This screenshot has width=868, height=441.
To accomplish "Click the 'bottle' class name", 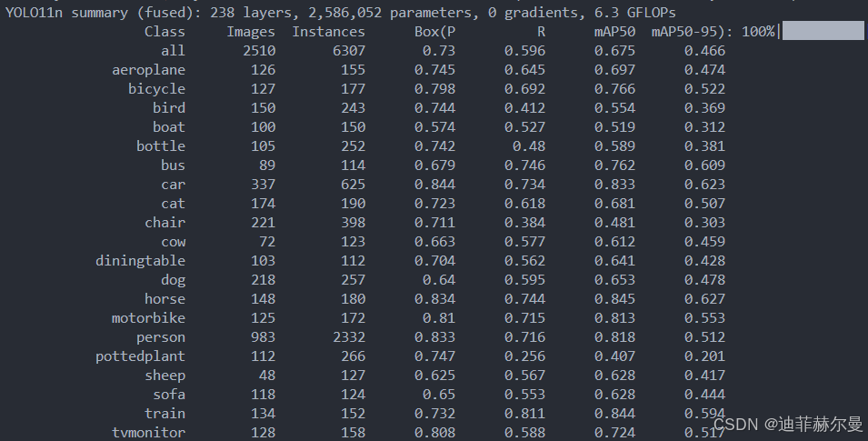I will (161, 145).
